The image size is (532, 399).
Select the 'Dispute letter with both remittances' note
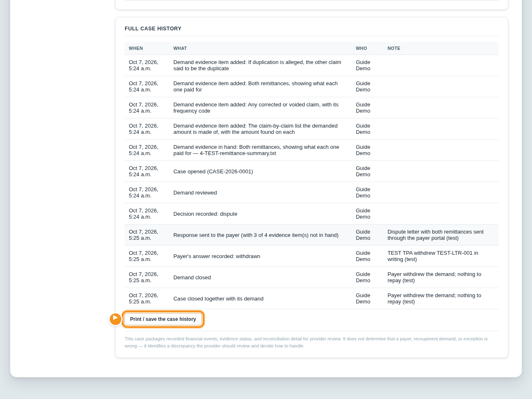[436, 235]
